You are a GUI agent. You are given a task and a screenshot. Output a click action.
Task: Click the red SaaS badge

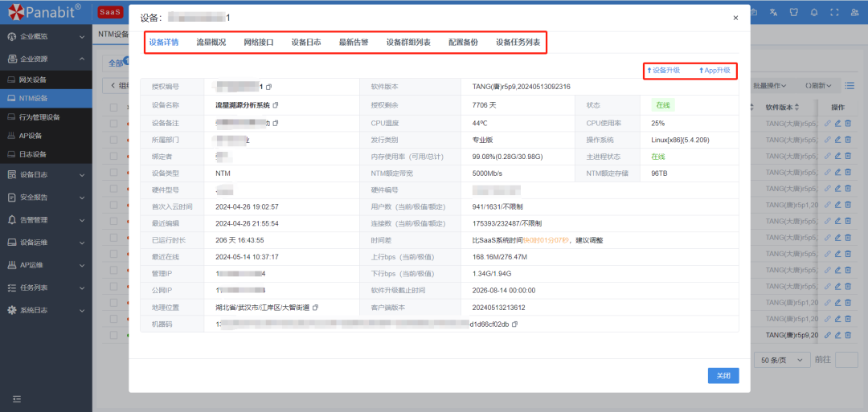(x=110, y=11)
